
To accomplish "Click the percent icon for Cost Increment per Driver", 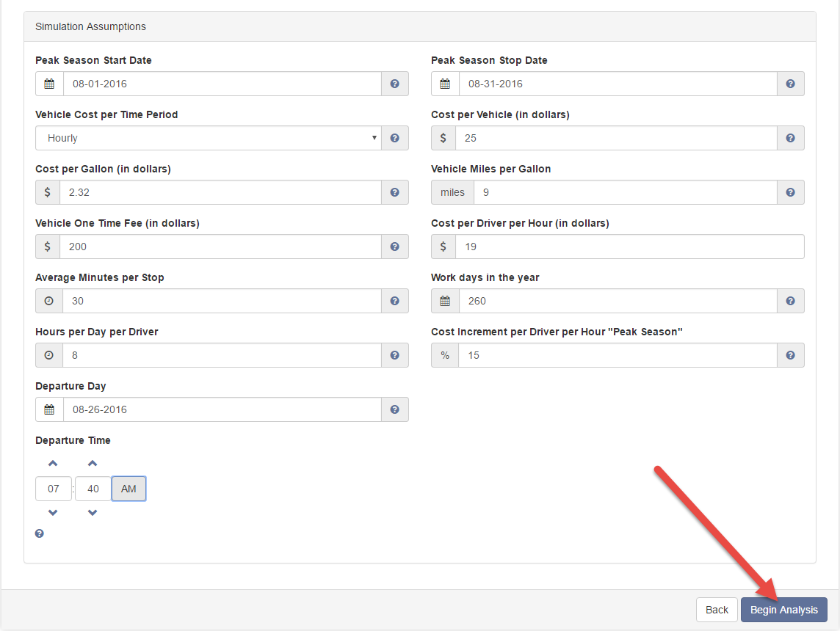I will pyautogui.click(x=444, y=354).
